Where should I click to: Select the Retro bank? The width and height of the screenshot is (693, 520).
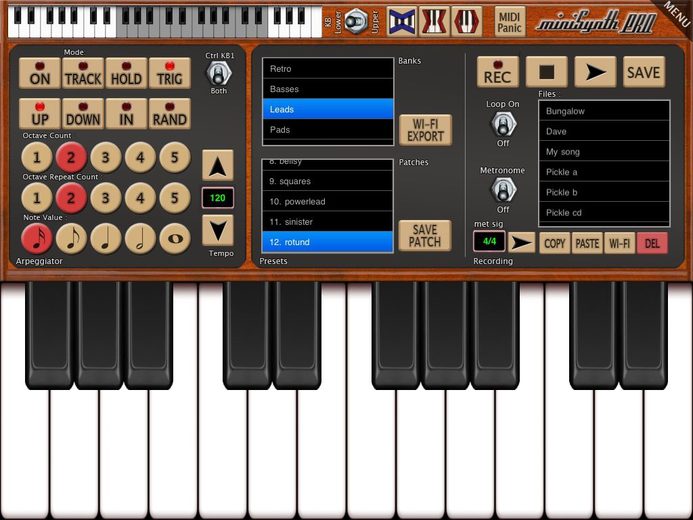(328, 69)
